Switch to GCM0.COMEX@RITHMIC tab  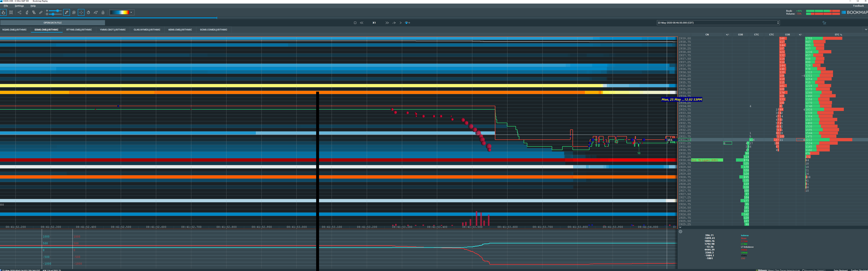click(214, 30)
